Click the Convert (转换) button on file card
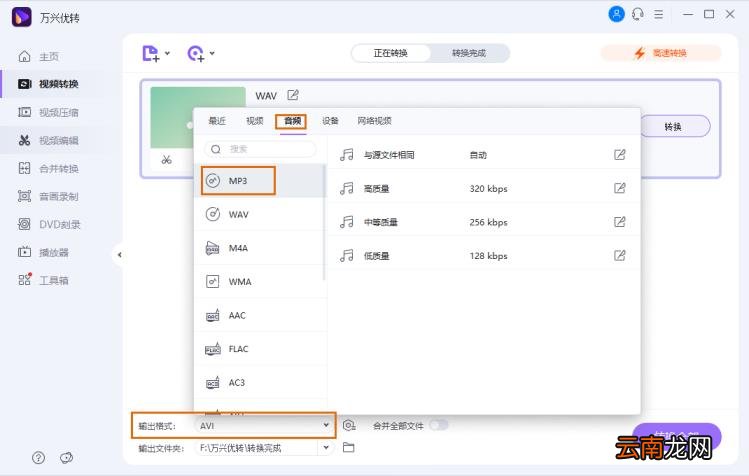This screenshot has height=476, width=749. tap(673, 127)
